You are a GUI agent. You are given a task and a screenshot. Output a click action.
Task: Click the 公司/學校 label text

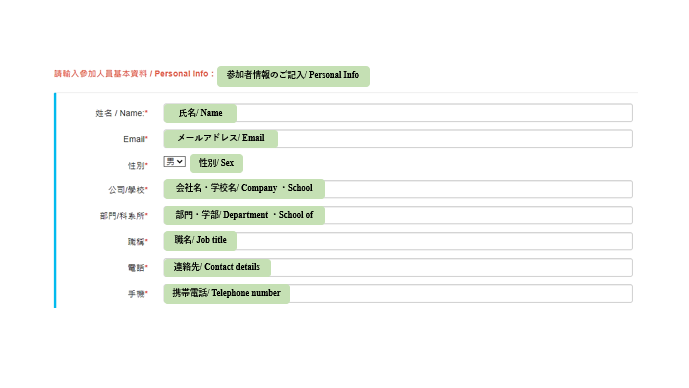128,190
